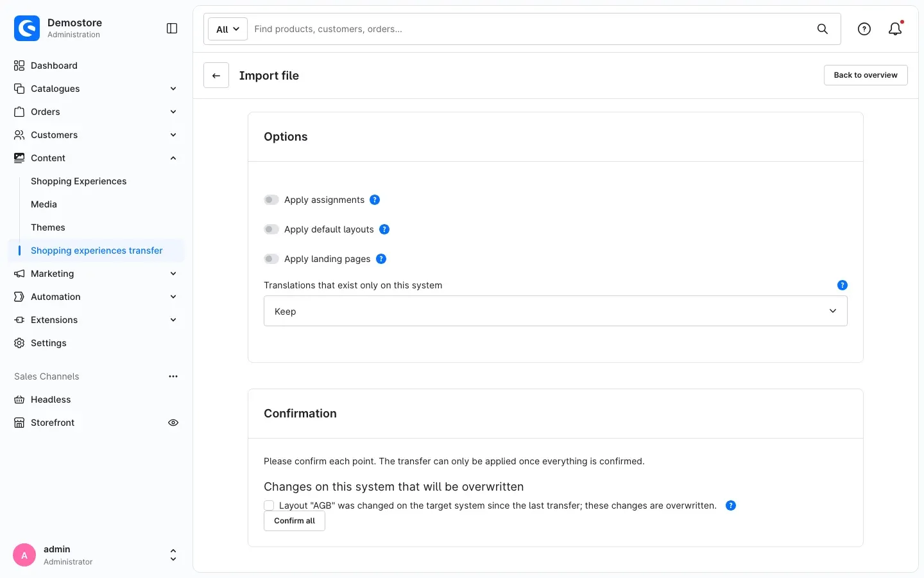Show help for Layout AGB confirmation

click(x=731, y=505)
